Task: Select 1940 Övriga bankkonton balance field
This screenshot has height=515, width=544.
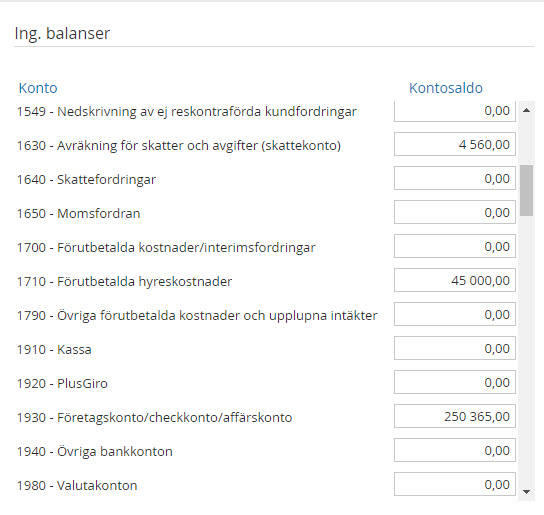Action: pos(455,450)
